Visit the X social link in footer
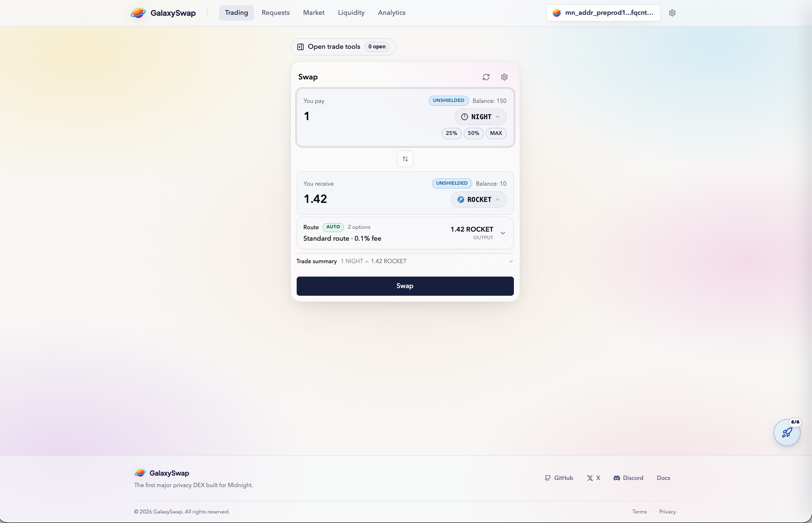 point(593,478)
